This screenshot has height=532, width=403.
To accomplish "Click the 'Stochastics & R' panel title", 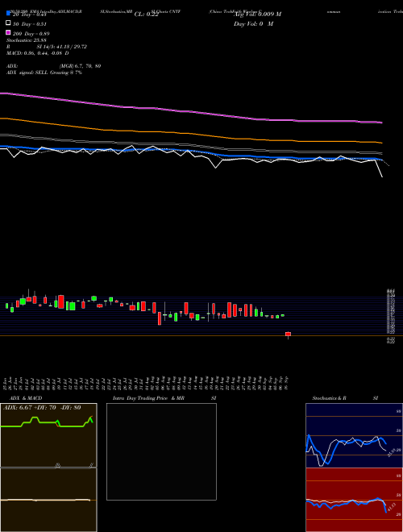I will click(329, 398).
